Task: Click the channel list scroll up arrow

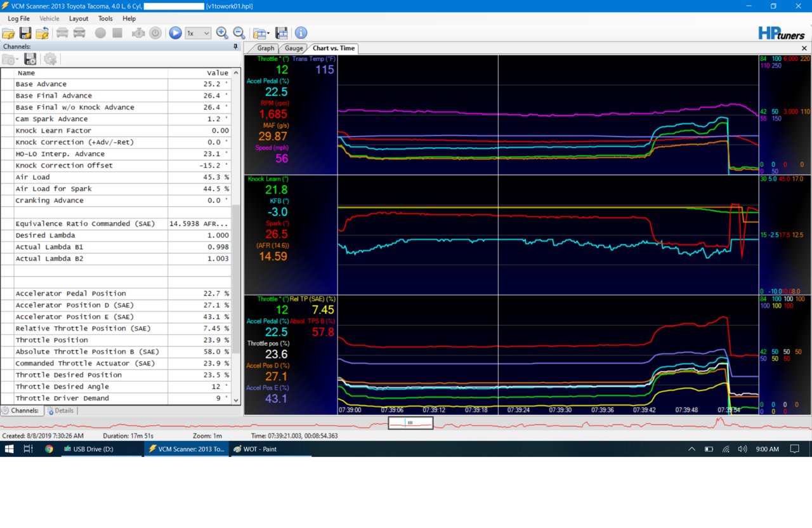Action: (x=237, y=72)
